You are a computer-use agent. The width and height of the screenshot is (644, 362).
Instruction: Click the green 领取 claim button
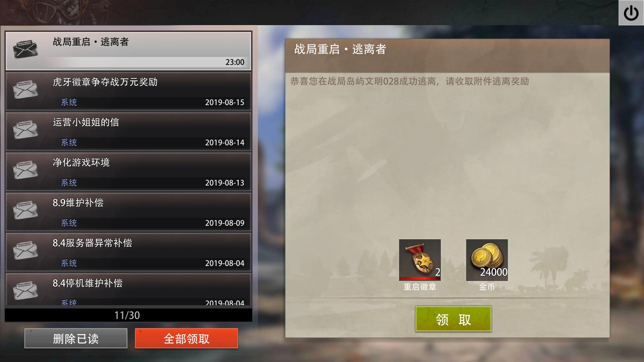tap(453, 319)
